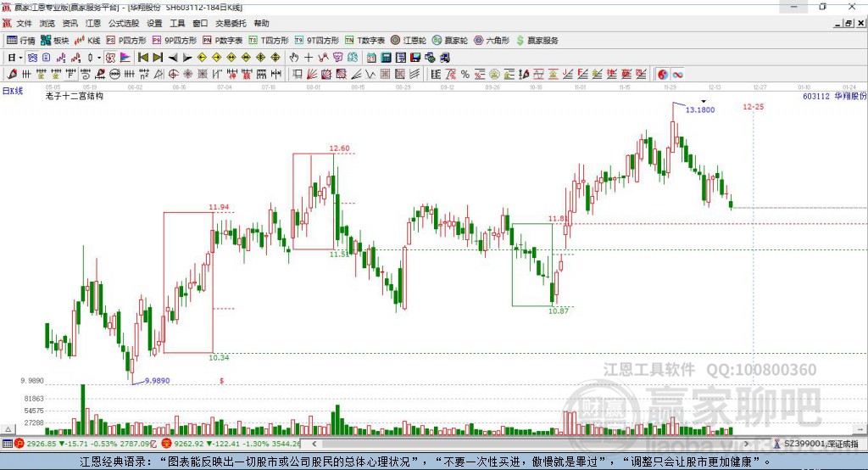Image resolution: width=868 pixels, height=470 pixels.
Task: Jump to last bar with skip-forward icon
Action: pyautogui.click(x=158, y=58)
